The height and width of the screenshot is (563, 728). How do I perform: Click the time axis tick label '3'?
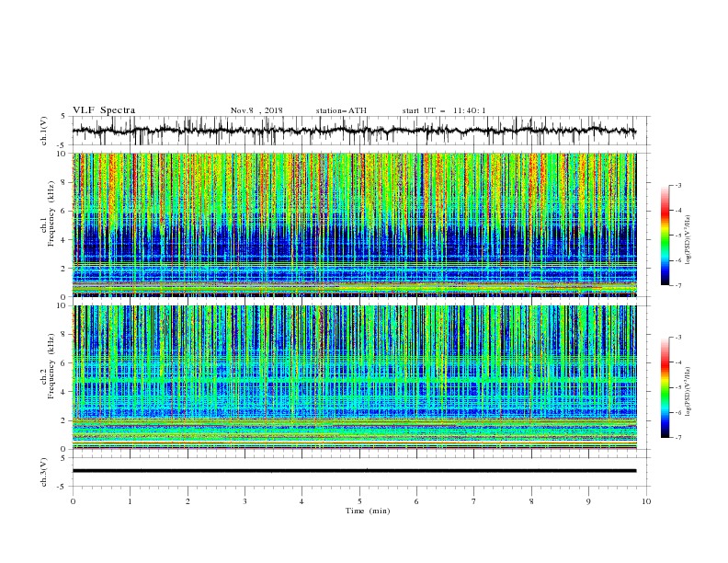coord(245,501)
